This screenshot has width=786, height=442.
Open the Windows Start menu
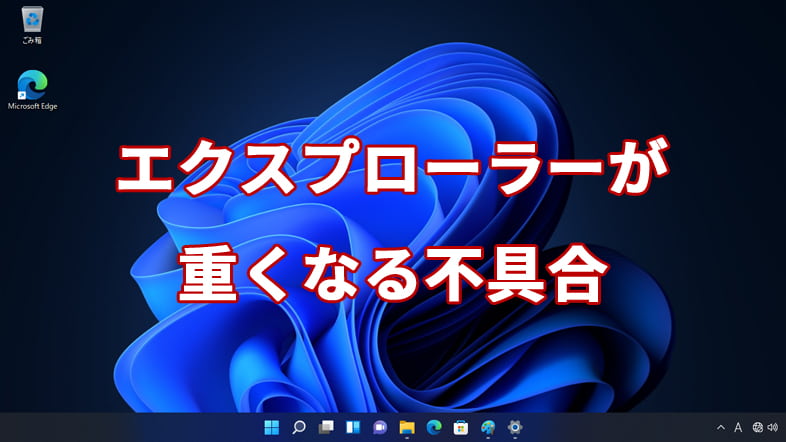272,427
